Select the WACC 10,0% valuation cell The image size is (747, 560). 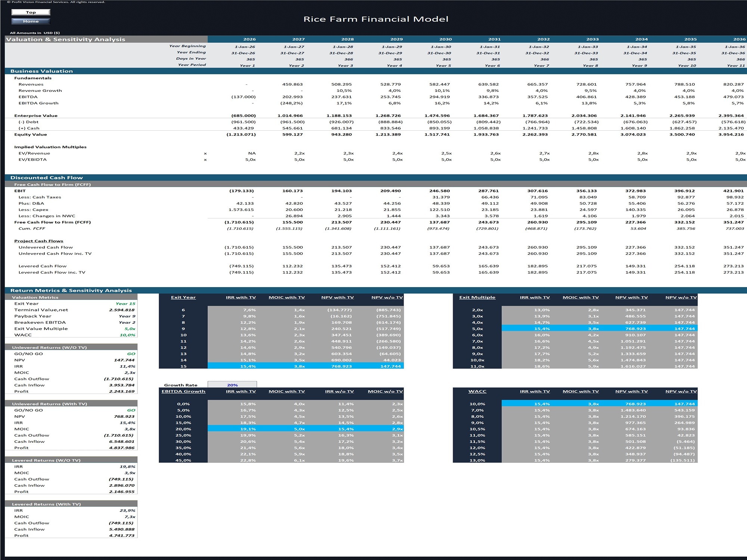127,335
